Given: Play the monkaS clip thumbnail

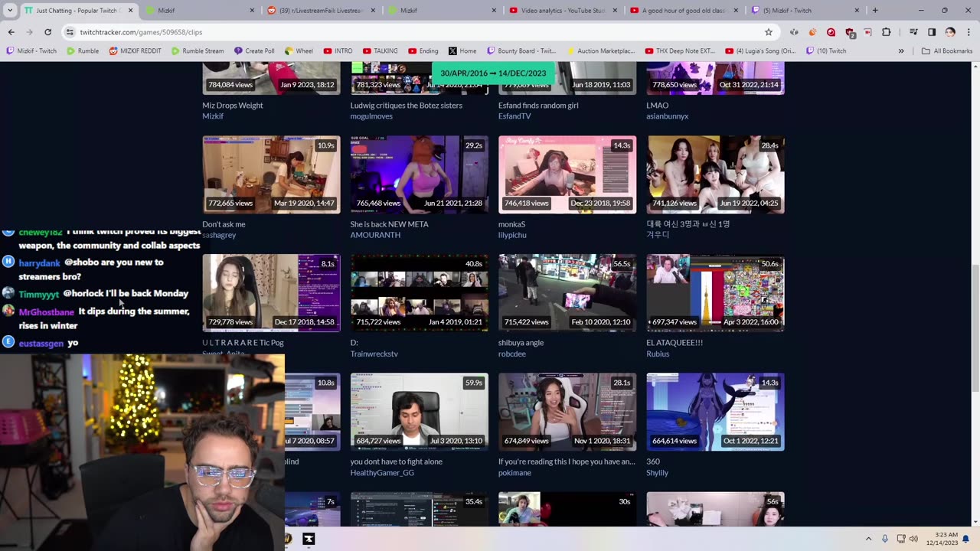Looking at the screenshot, I should point(567,174).
